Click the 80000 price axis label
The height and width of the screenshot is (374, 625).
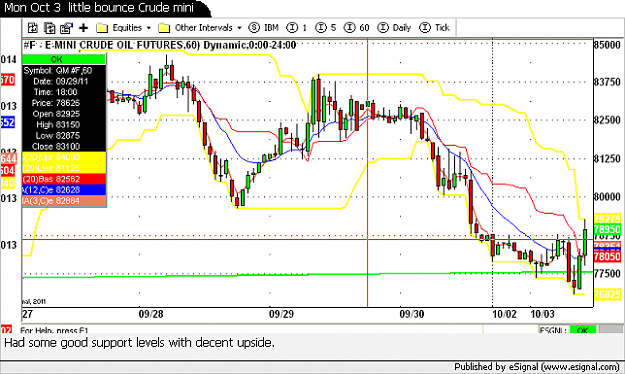coord(607,197)
